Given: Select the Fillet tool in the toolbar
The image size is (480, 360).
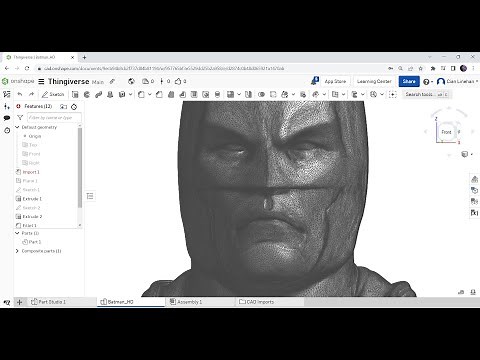Looking at the screenshot, I should 141,95.
